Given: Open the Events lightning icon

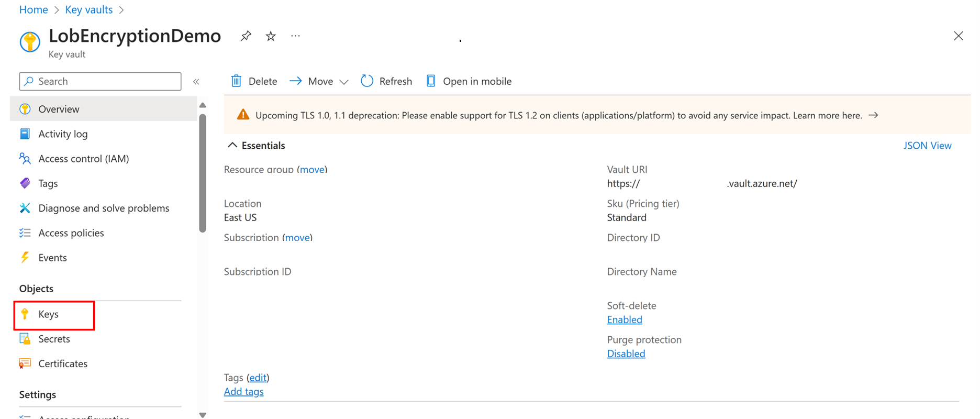Looking at the screenshot, I should (25, 258).
